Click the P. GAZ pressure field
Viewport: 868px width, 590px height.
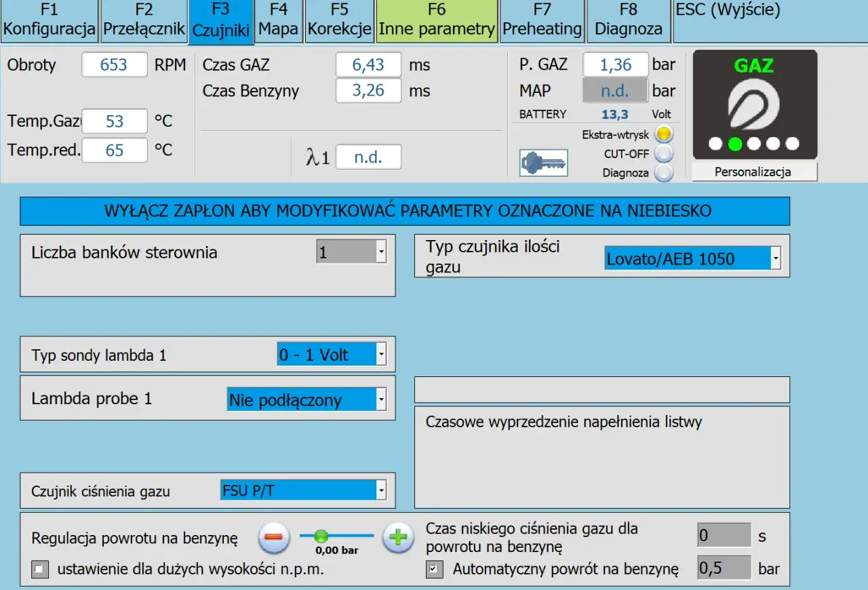pos(616,65)
